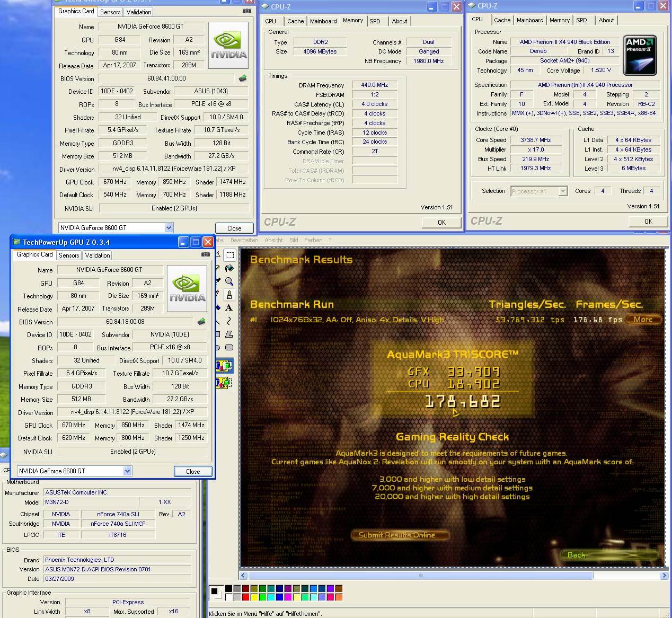
Task: Choose the opaque selection option in Paint
Action: tap(224, 366)
